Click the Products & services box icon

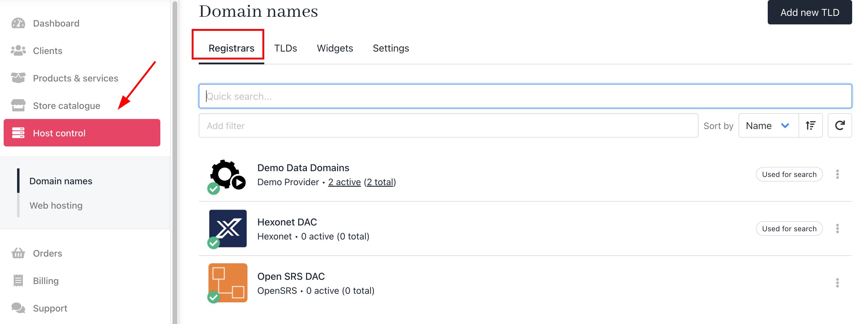18,78
